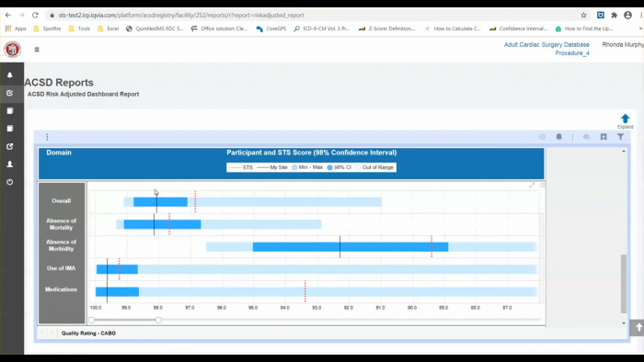Viewport: 644px width, 362px height.
Task: Click the chart zoom slider left handle
Action: 92,320
